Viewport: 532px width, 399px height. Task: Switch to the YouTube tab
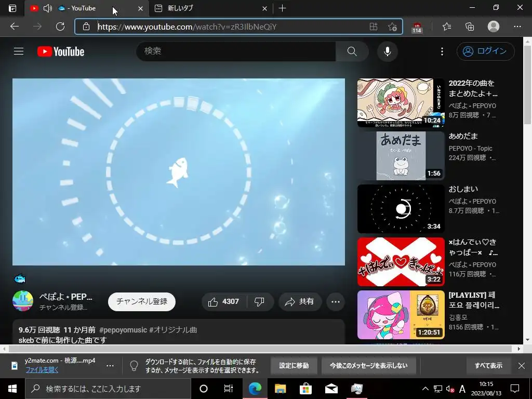tap(87, 8)
